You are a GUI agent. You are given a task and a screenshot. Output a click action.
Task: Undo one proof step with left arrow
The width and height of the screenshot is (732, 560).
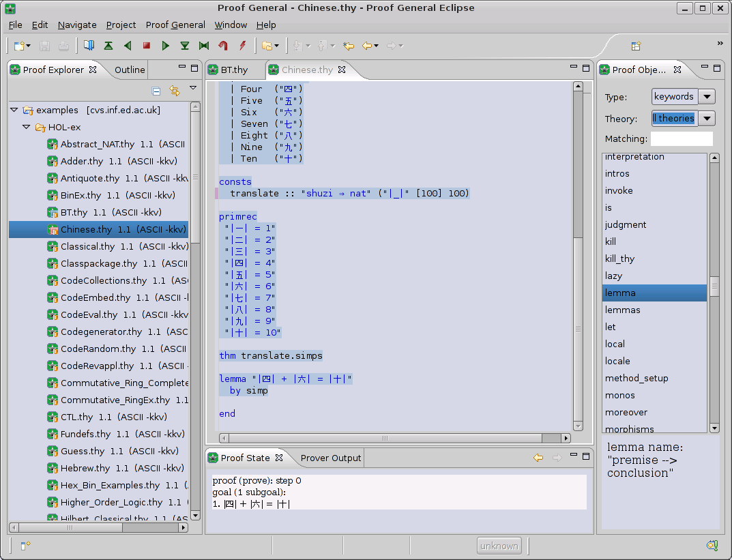128,46
